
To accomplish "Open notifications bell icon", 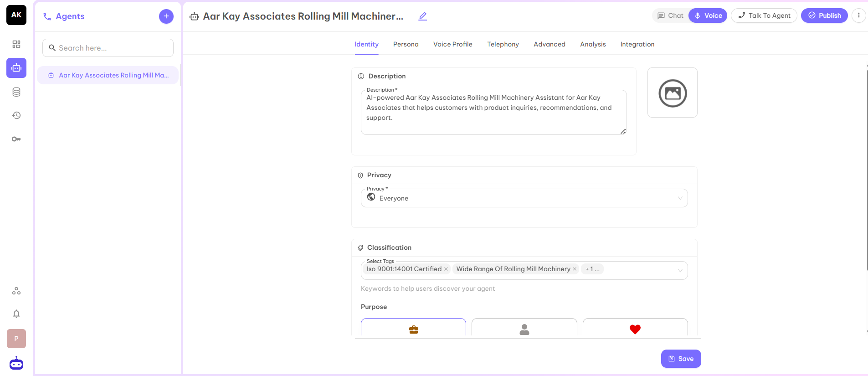I will click(16, 314).
